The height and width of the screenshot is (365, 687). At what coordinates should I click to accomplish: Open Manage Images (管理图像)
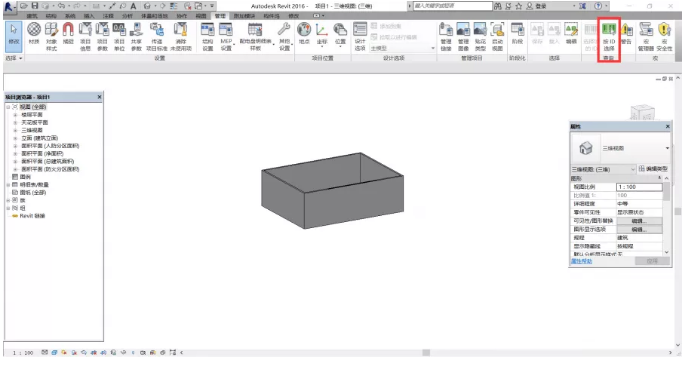point(463,36)
